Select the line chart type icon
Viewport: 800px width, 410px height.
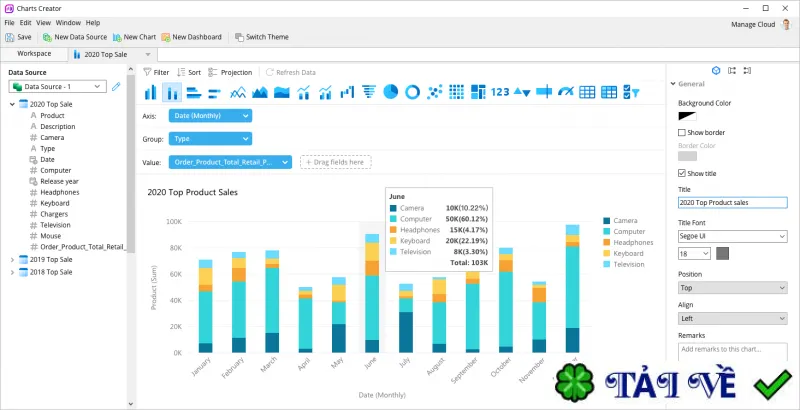(x=238, y=92)
